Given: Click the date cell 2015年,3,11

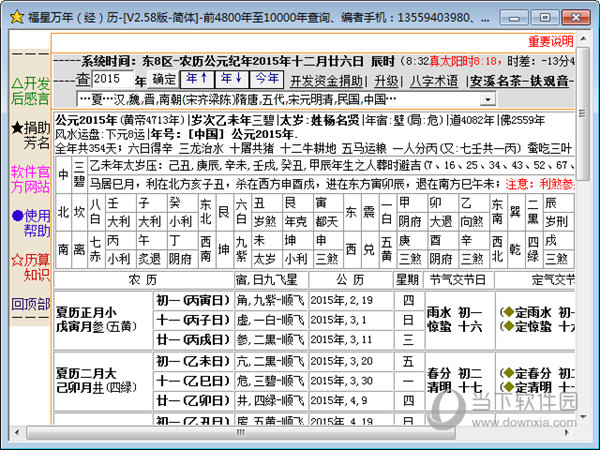Looking at the screenshot, I should (x=351, y=340).
